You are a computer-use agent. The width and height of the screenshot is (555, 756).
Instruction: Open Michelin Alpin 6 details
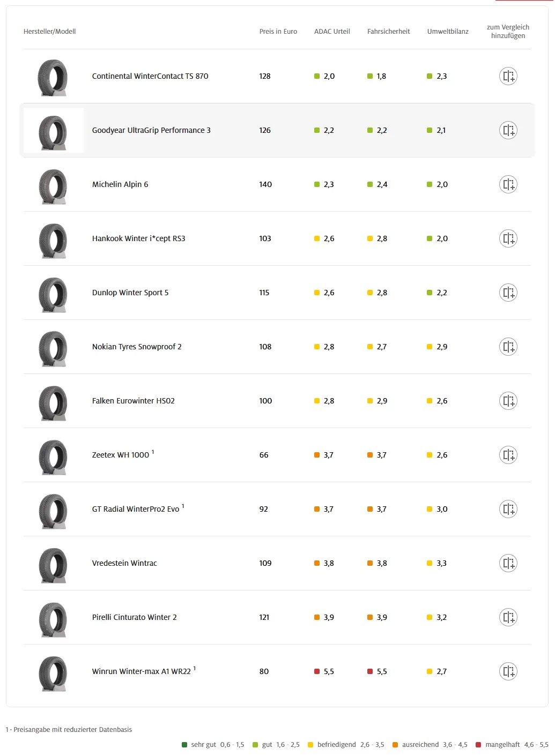point(120,184)
